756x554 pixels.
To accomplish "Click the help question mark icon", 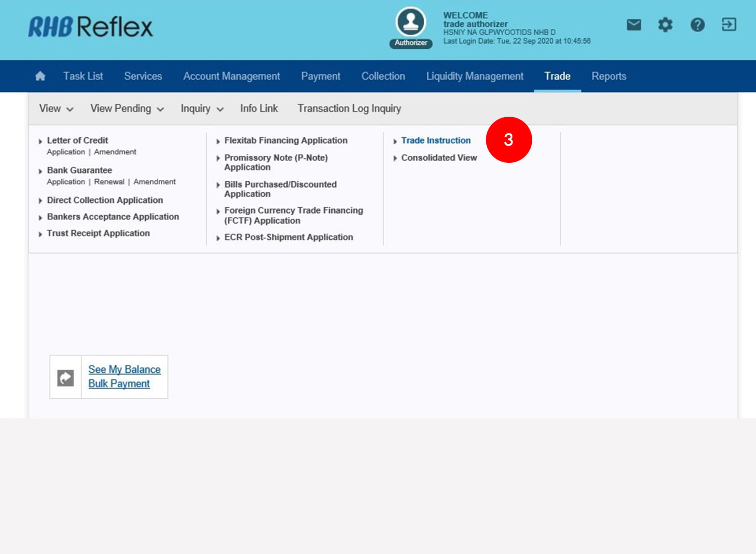I will coord(697,25).
